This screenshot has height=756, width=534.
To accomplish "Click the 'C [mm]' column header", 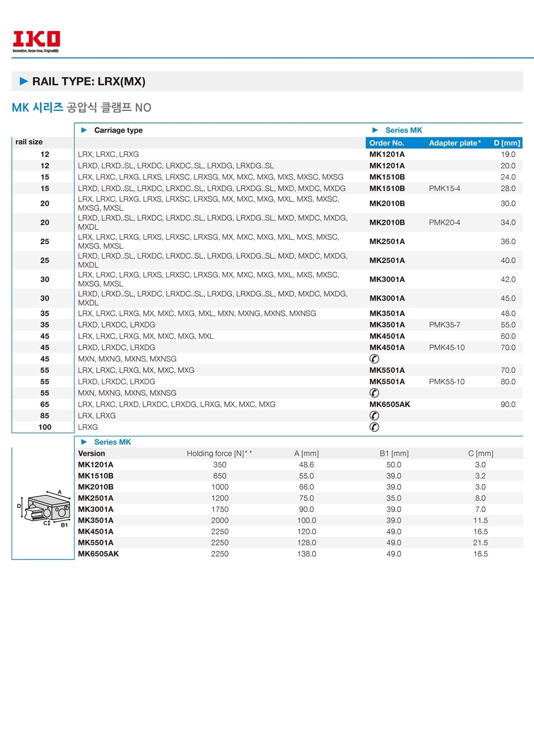I will click(481, 454).
